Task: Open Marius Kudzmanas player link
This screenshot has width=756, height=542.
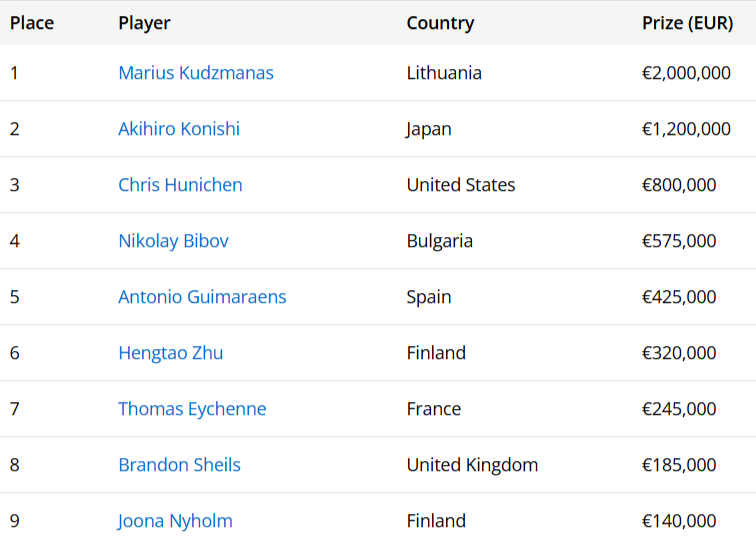Action: point(195,73)
